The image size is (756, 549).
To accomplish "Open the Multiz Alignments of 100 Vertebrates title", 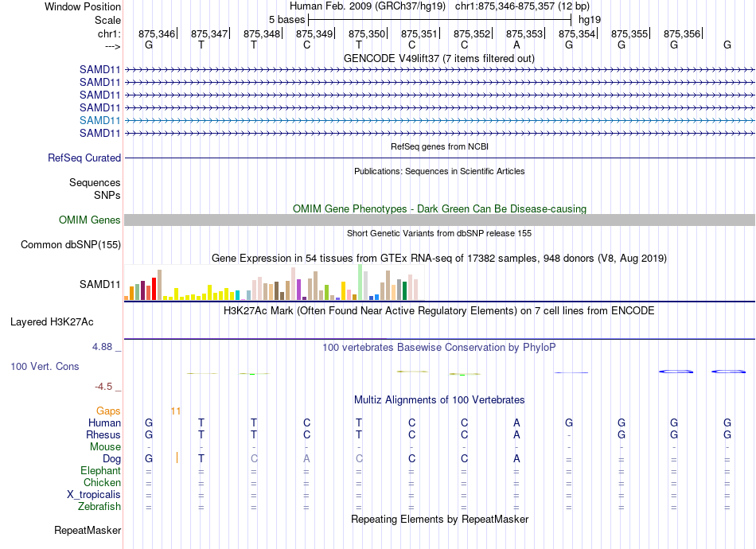I will [439, 400].
